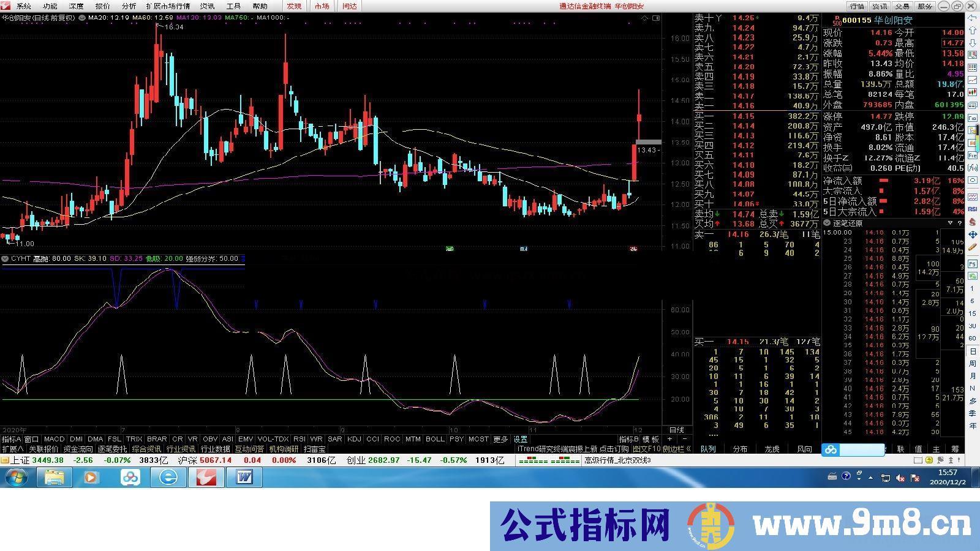The width and height of the screenshot is (980, 551).
Task: Switch to 60-minute view via the 60 button
Action: [971, 337]
